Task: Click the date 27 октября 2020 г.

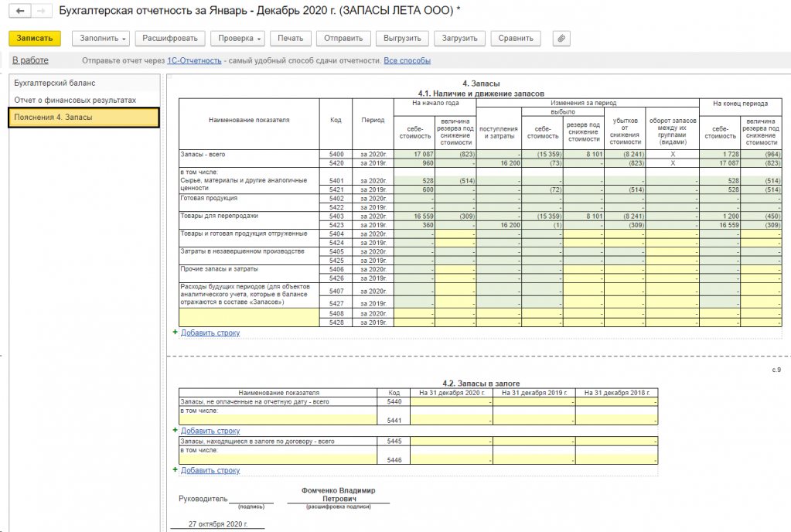Action: click(x=218, y=524)
